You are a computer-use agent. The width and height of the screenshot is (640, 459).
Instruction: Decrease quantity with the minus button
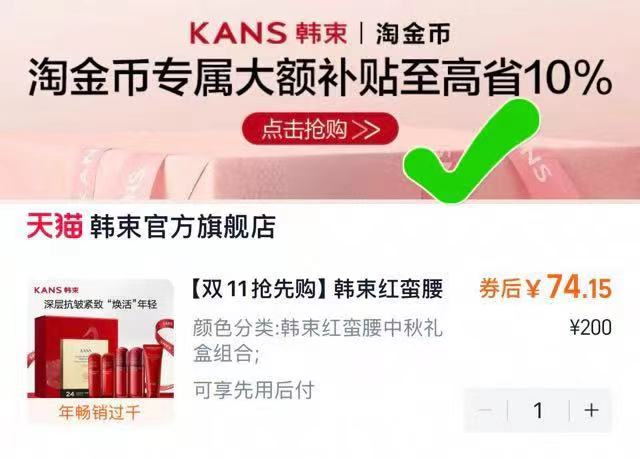pos(486,410)
